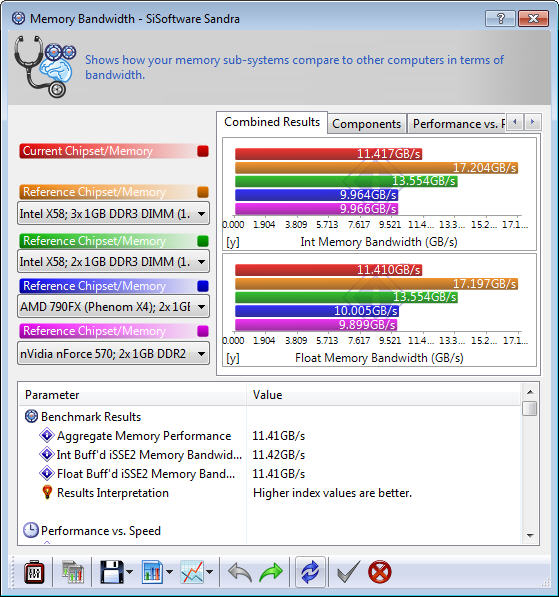Click the Parameter column header

(x=133, y=395)
